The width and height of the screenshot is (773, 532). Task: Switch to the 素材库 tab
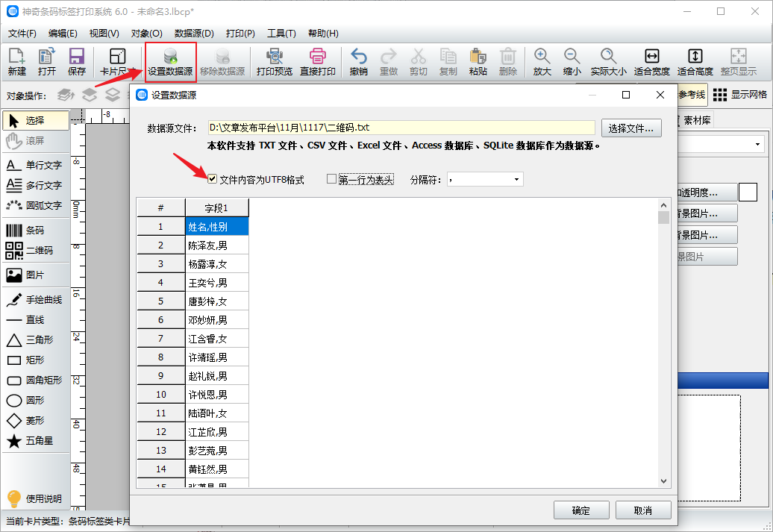(x=696, y=120)
